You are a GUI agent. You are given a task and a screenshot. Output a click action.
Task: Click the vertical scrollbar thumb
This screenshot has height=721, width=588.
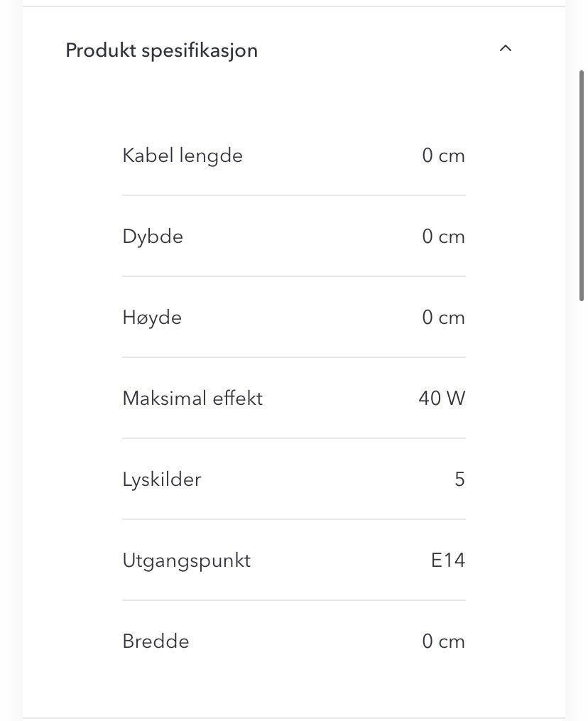click(582, 186)
